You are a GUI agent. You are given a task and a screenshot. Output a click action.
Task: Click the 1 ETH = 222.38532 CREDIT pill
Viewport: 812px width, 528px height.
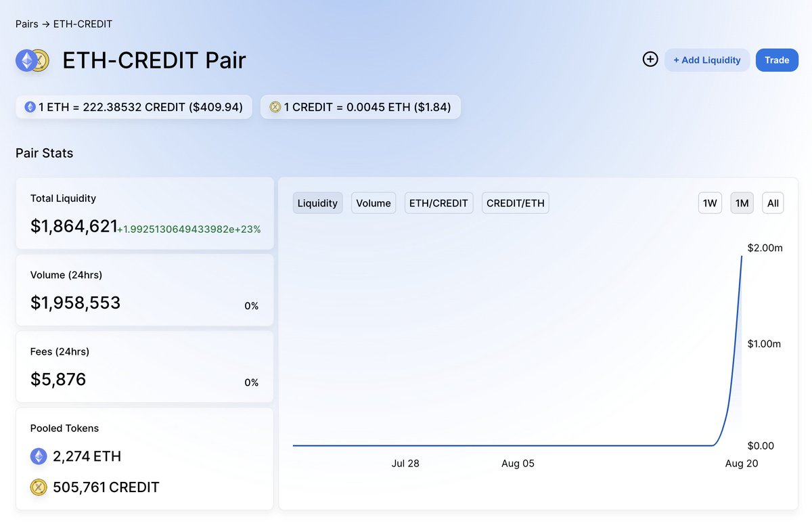pyautogui.click(x=134, y=107)
